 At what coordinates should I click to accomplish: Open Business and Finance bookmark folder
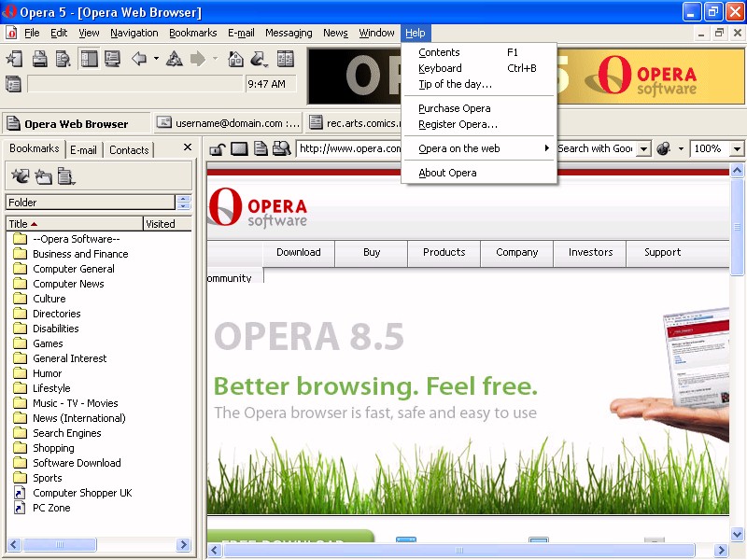pos(80,254)
